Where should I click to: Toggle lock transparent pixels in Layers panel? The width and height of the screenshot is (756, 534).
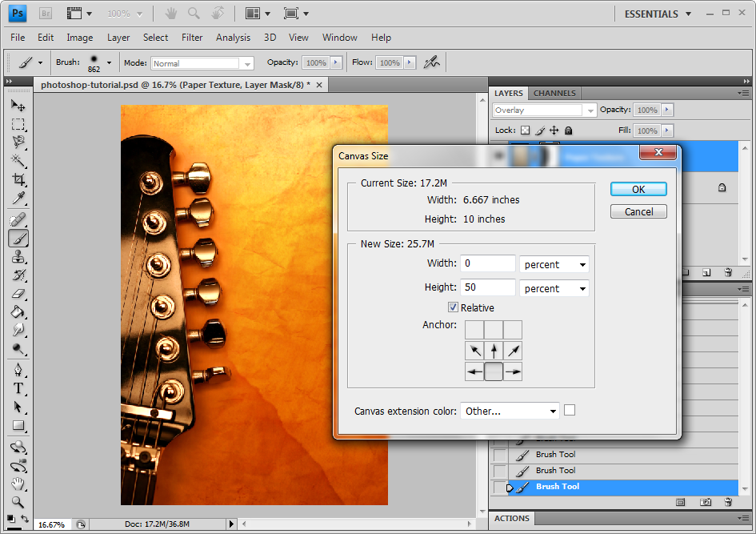coord(525,130)
